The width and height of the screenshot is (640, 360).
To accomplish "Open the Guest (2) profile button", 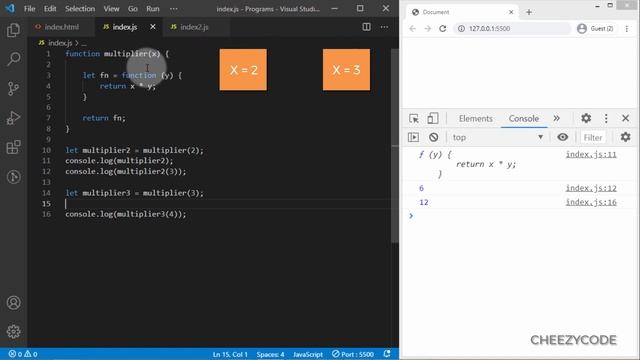I will [x=595, y=29].
